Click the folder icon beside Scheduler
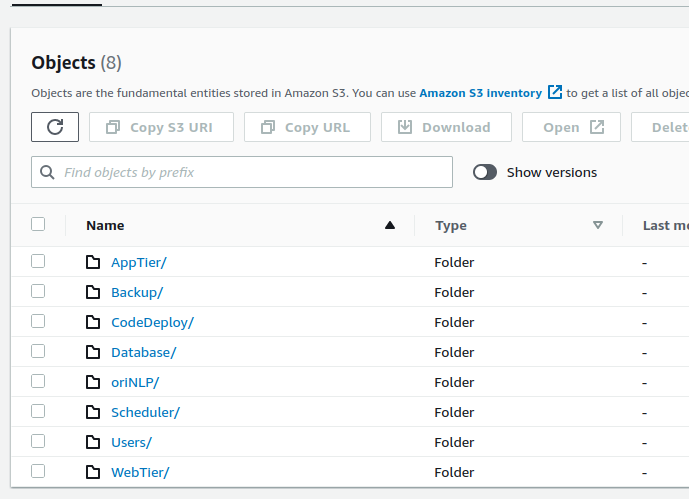This screenshot has height=499, width=689. (x=93, y=412)
